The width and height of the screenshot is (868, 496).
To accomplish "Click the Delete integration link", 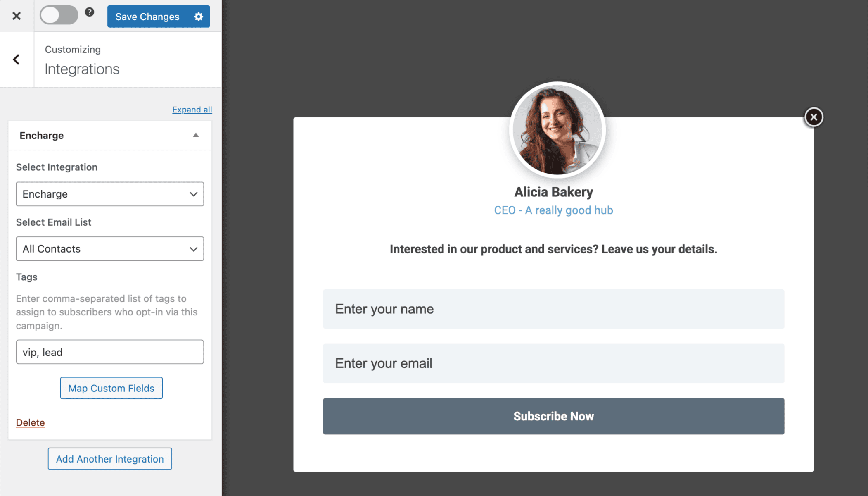I will tap(31, 422).
